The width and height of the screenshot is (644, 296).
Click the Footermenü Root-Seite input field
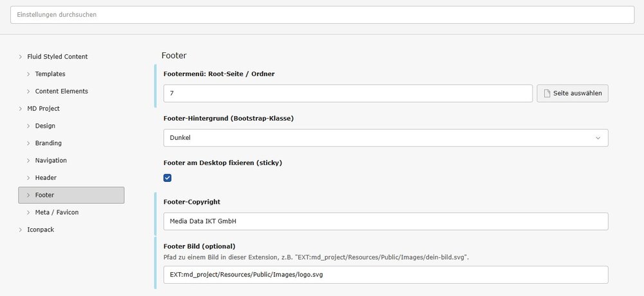coord(348,94)
